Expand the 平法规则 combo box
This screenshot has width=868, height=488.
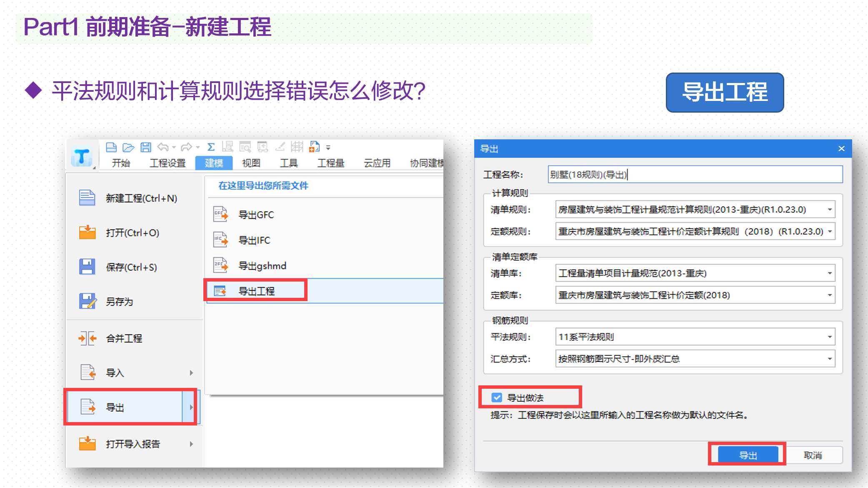[829, 337]
